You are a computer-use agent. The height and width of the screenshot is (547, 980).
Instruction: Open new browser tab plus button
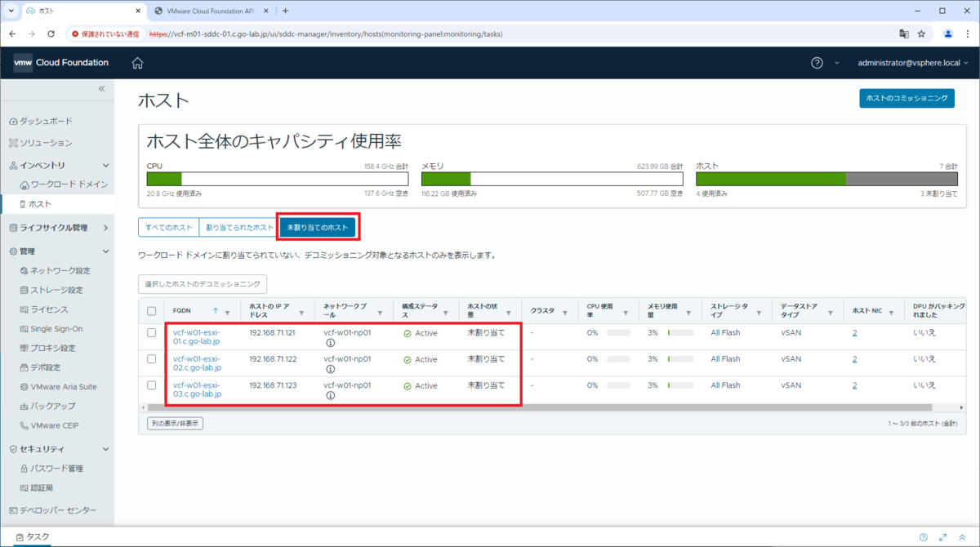click(285, 11)
